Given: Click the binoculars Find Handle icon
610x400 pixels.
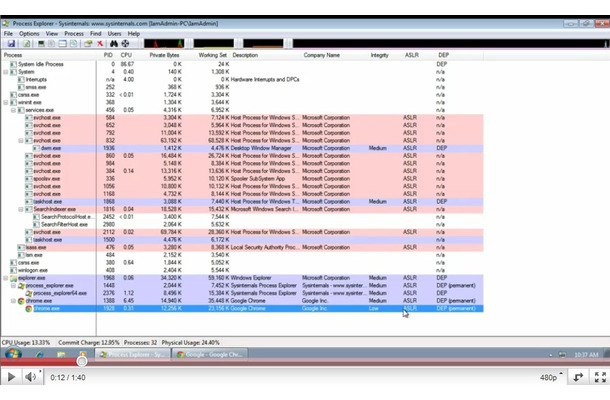Looking at the screenshot, I should [x=114, y=44].
